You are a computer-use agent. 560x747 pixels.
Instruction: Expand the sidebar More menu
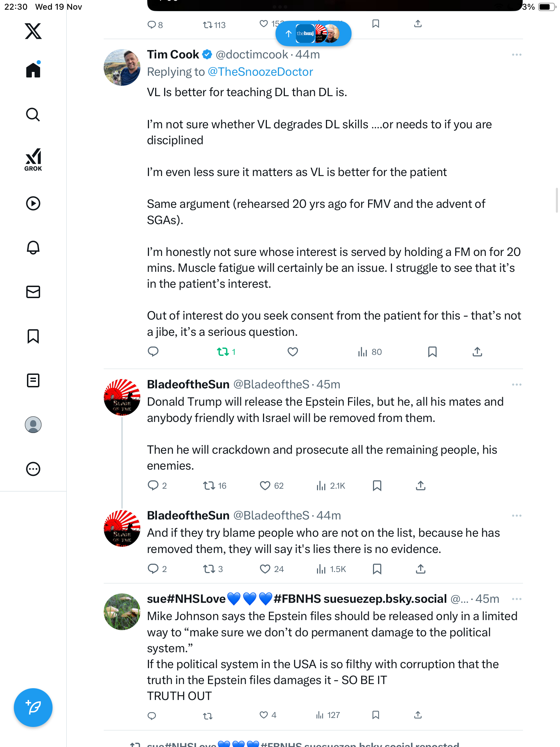click(x=33, y=469)
